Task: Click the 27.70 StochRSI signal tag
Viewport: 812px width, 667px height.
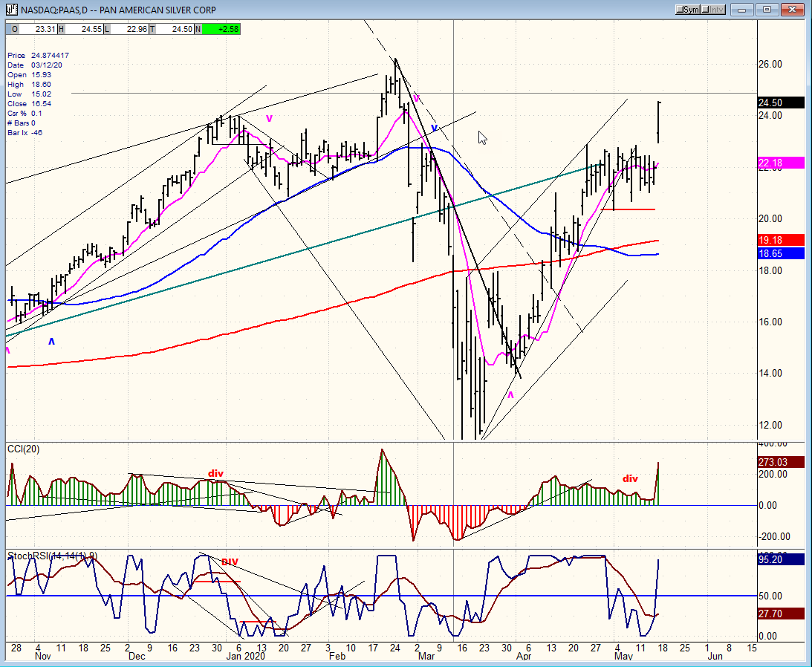Action: (781, 614)
